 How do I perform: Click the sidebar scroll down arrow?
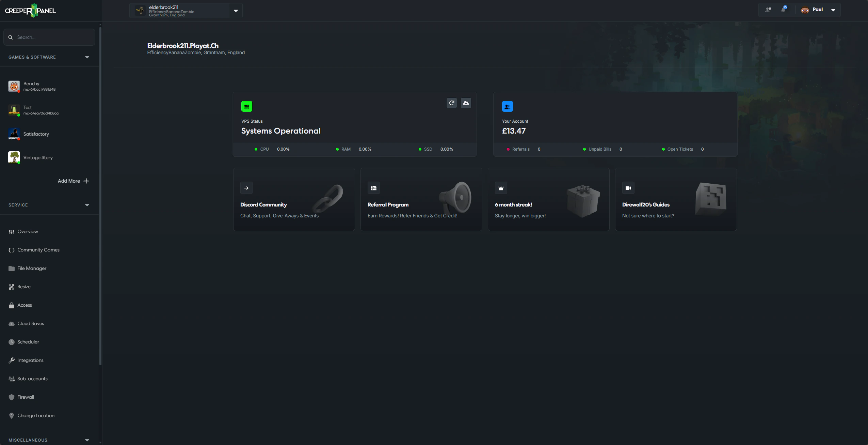(100, 443)
